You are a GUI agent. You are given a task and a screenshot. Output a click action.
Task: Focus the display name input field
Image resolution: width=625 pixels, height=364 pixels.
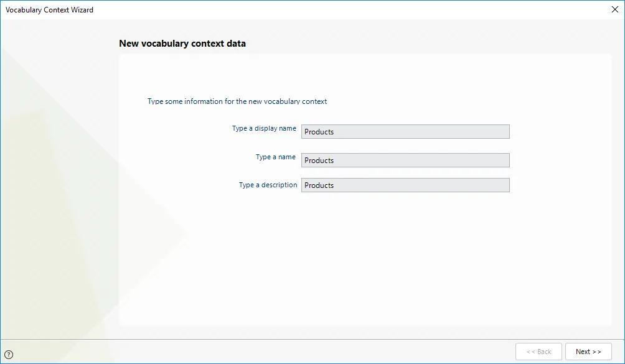point(405,132)
